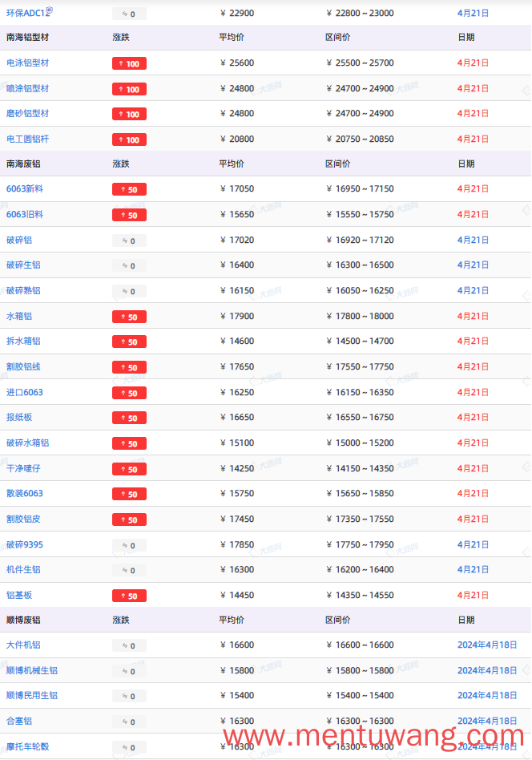Open the 6063新料 link
The width and height of the screenshot is (532, 760).
(x=25, y=189)
